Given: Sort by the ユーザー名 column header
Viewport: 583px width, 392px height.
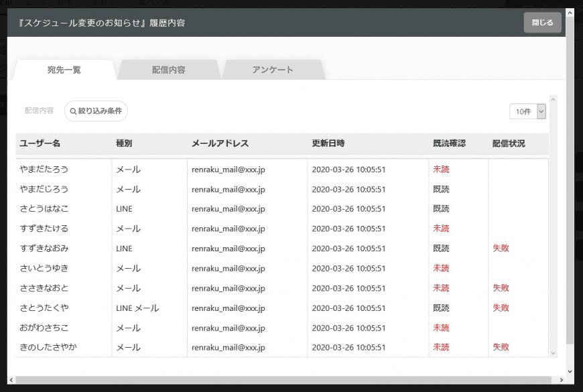Looking at the screenshot, I should (x=40, y=143).
